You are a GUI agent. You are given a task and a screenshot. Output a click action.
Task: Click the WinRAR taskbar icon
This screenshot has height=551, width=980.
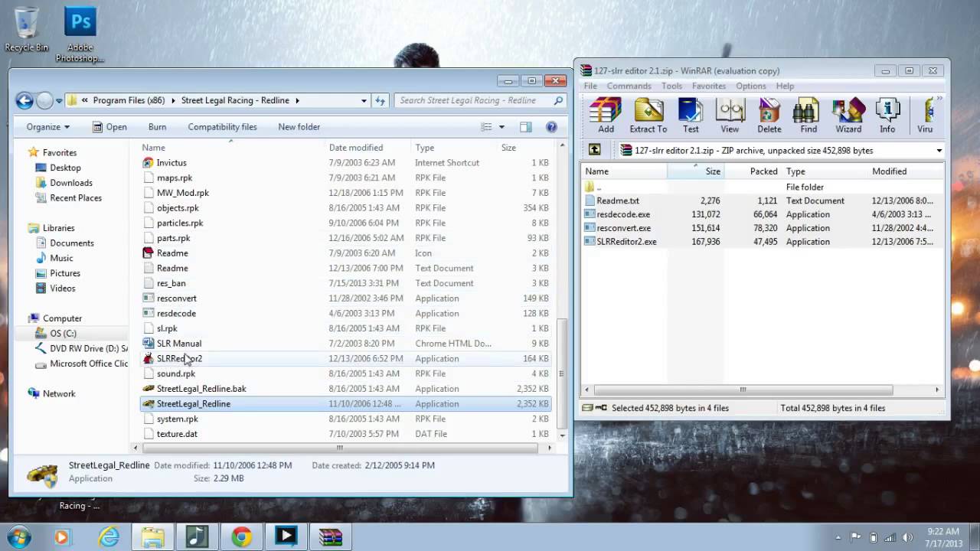[330, 536]
